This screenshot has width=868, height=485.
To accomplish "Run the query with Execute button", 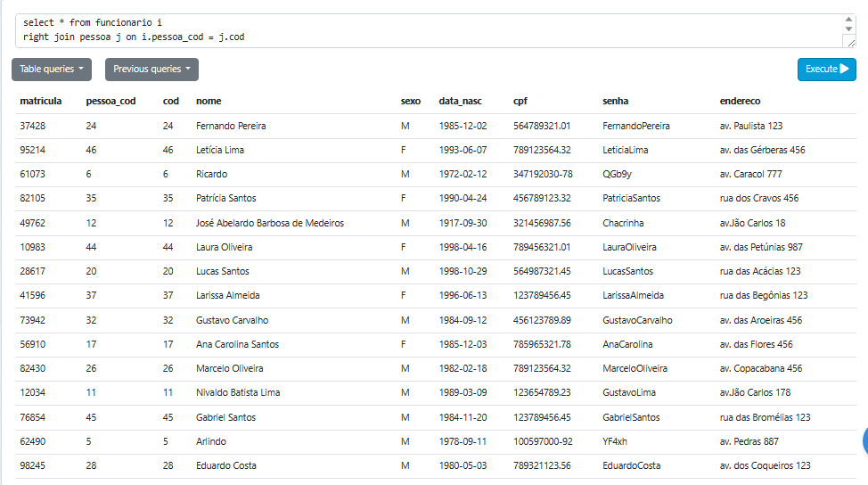I will pos(826,70).
